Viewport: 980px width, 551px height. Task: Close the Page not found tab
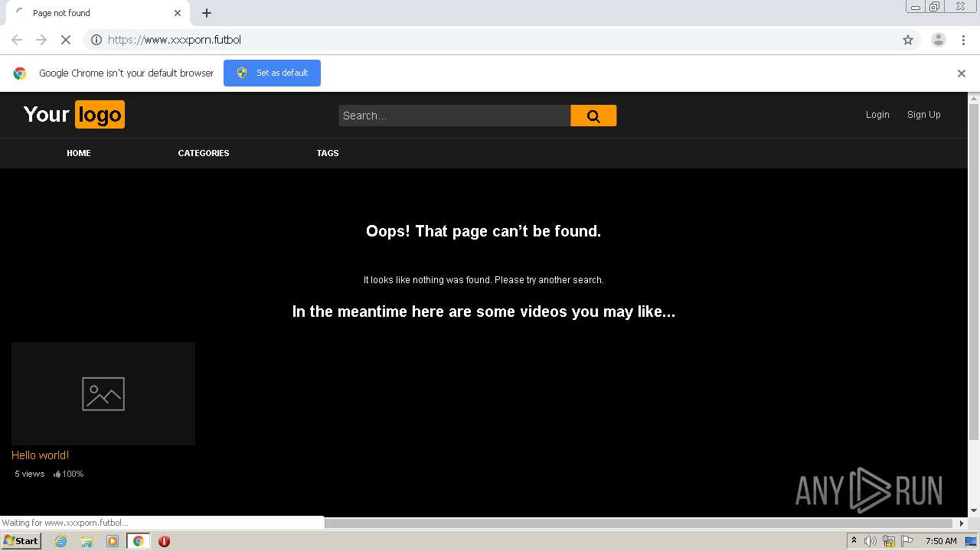[x=178, y=13]
